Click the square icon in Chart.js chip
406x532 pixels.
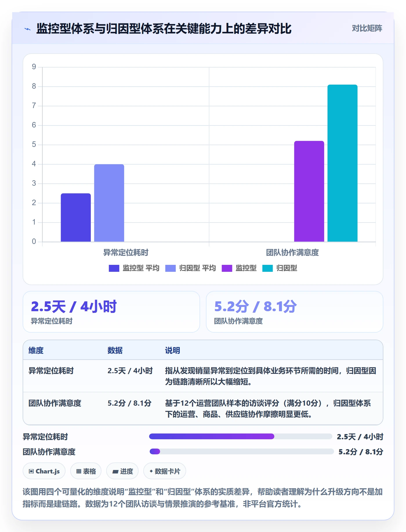pyautogui.click(x=31, y=471)
